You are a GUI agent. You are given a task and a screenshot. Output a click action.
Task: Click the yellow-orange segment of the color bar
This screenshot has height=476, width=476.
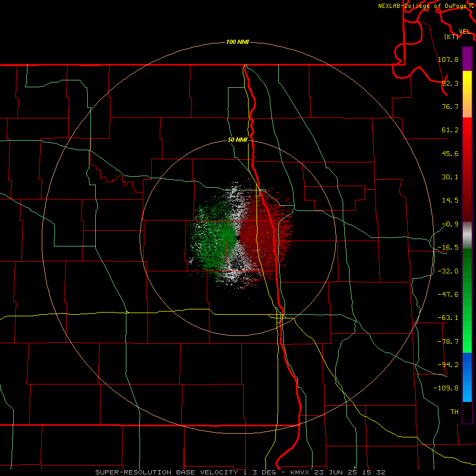point(467,94)
